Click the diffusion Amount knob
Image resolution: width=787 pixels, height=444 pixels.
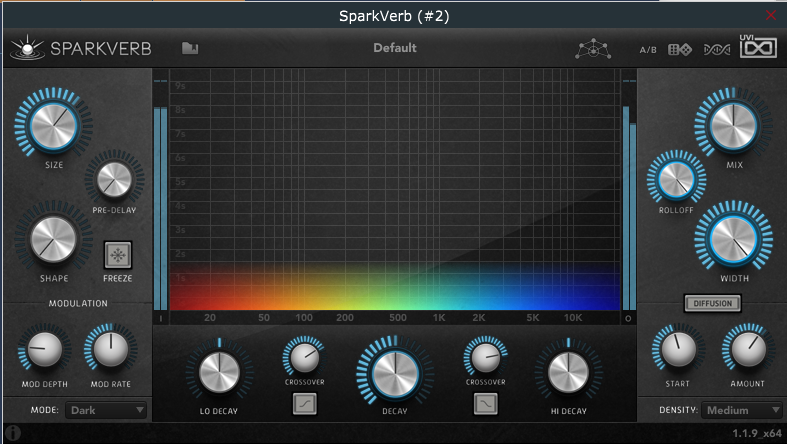pos(748,349)
